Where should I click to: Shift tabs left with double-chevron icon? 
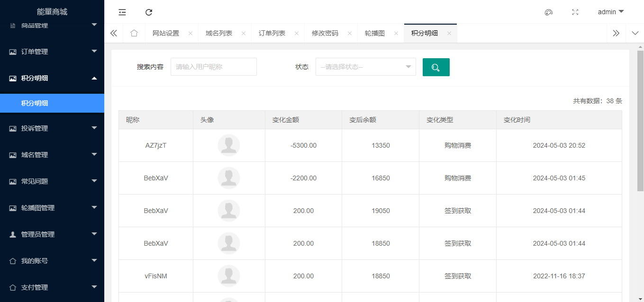pos(114,33)
